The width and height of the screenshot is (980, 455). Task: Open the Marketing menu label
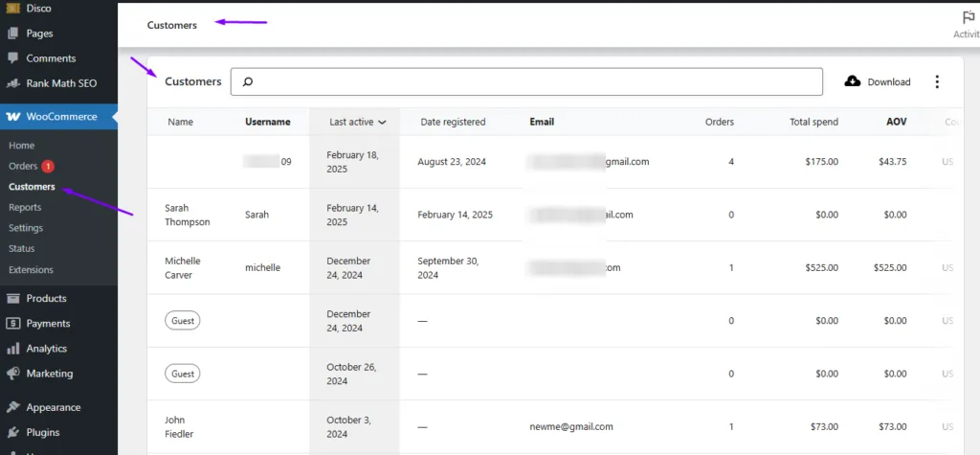(50, 374)
